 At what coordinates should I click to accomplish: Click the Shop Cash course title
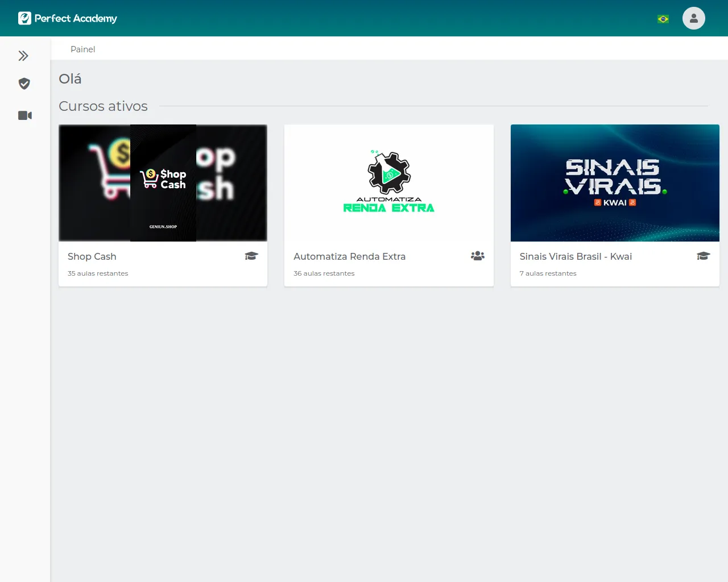pyautogui.click(x=92, y=256)
